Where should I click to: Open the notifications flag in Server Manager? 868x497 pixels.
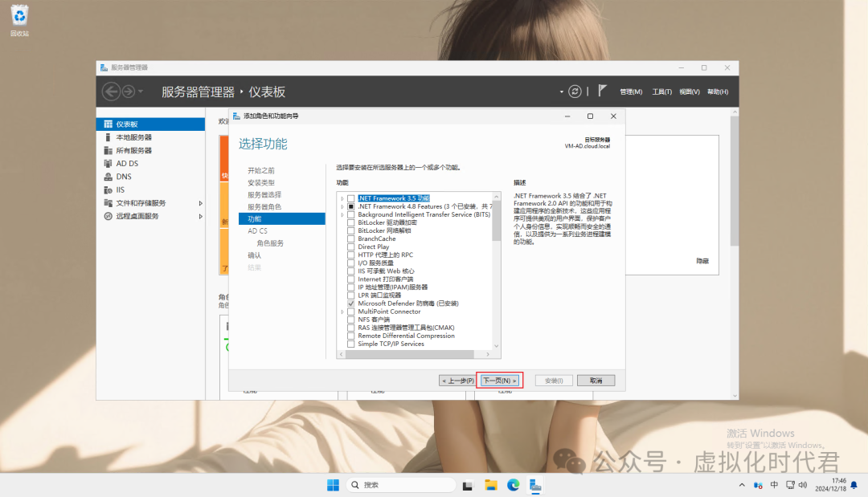602,91
